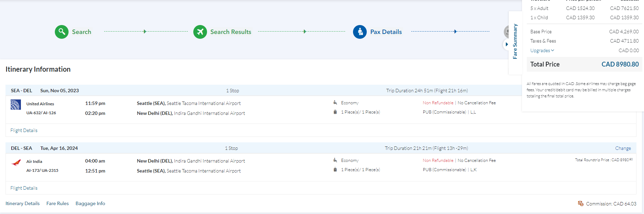This screenshot has height=214, width=644.
Task: Open the Itinerary Details tab
Action: click(x=23, y=203)
